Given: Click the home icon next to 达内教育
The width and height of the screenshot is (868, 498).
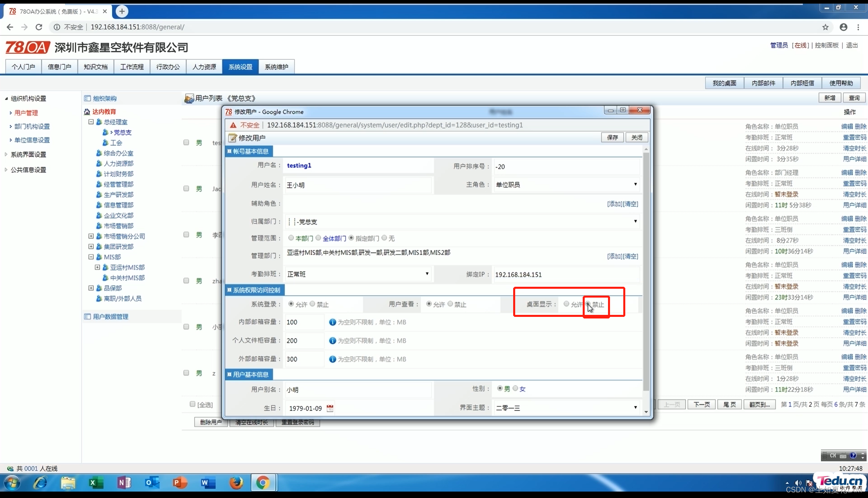Looking at the screenshot, I should (x=87, y=112).
